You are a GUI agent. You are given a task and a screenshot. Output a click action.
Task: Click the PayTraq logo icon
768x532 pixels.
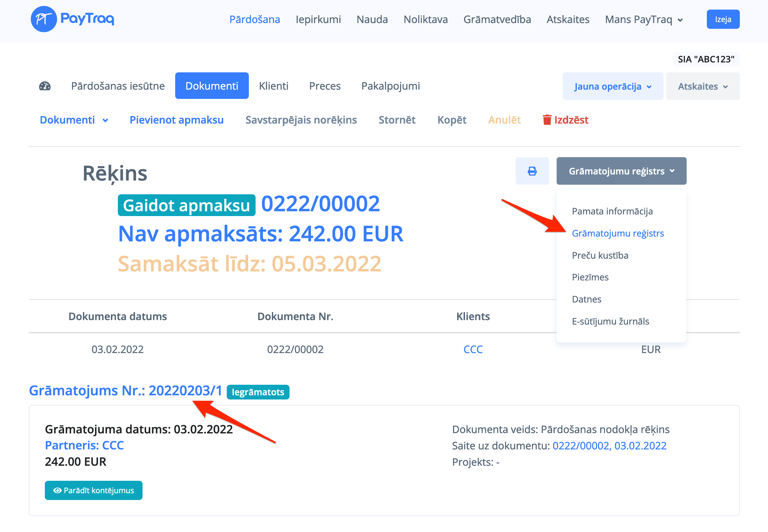click(x=44, y=19)
